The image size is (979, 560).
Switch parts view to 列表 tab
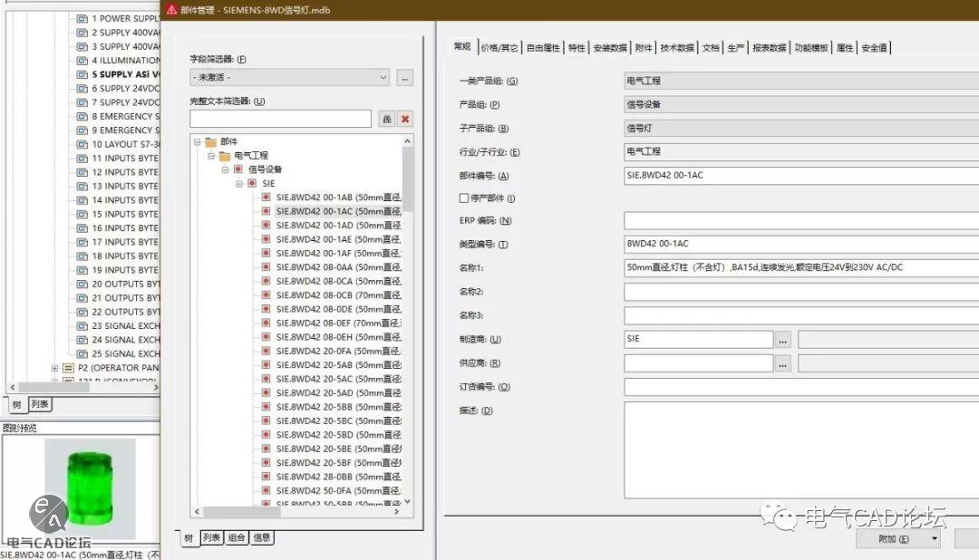[211, 537]
